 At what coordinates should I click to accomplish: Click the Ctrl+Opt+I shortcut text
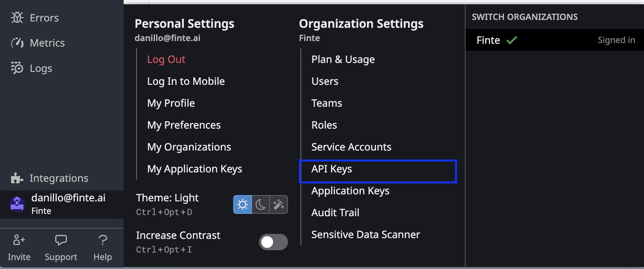(x=164, y=249)
